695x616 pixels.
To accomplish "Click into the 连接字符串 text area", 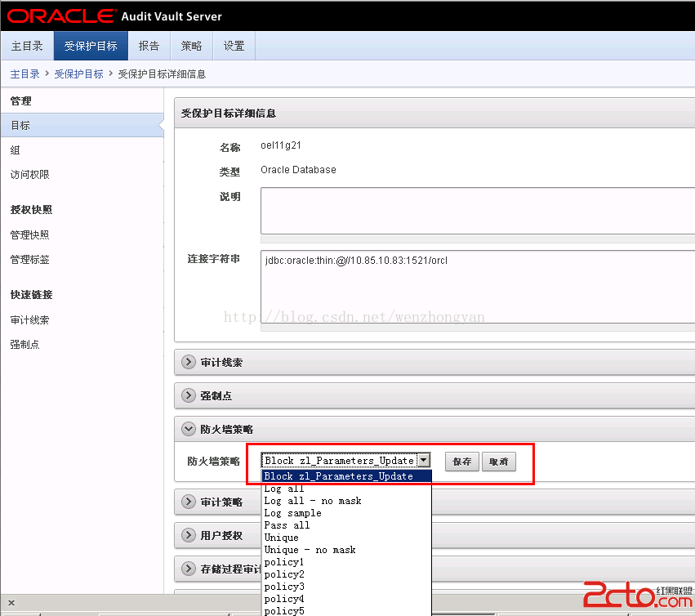I will [478, 287].
